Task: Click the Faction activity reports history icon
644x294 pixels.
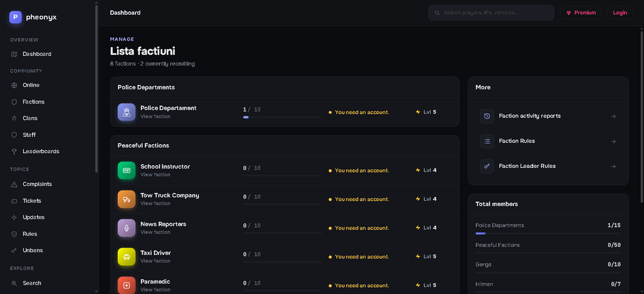Action: pos(487,116)
